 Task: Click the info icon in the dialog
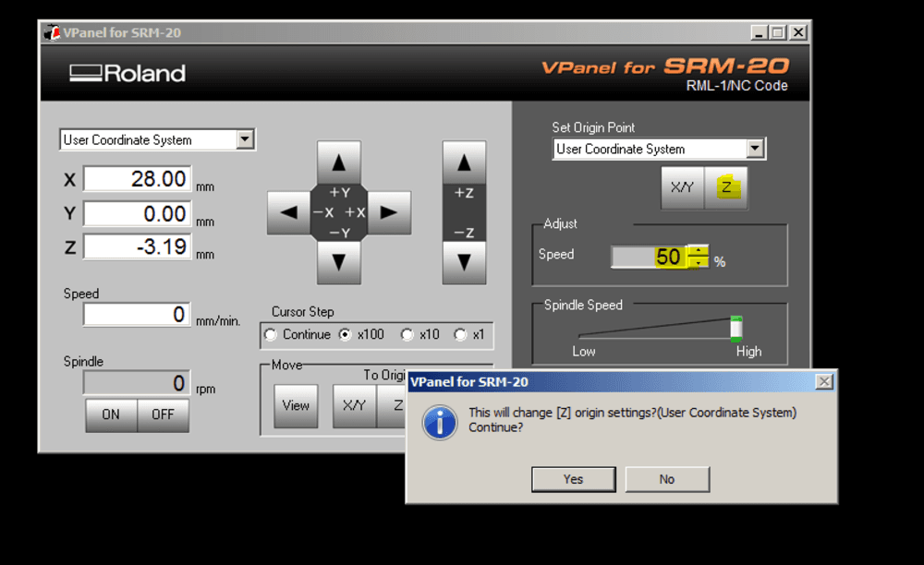point(440,422)
